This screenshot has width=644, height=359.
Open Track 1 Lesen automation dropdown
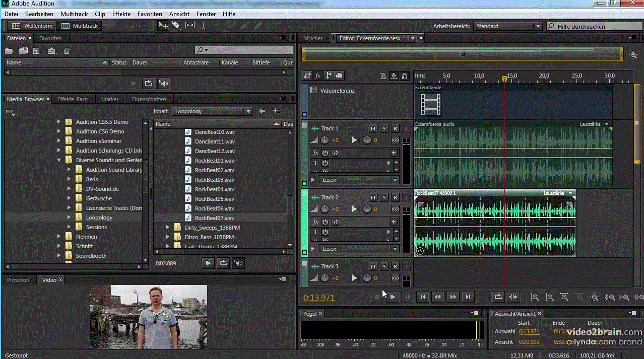click(x=359, y=180)
